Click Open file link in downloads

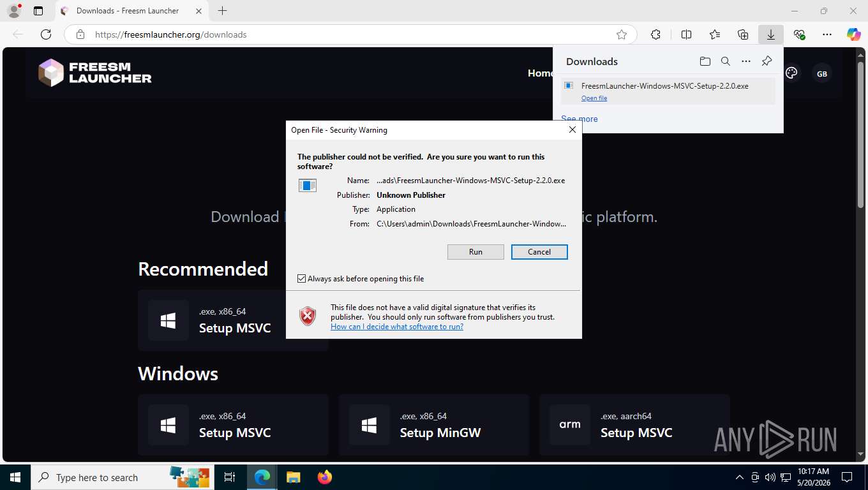pos(594,98)
